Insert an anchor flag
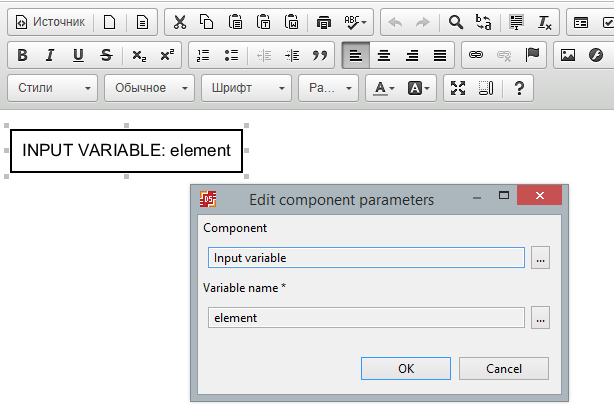The image size is (614, 420). (x=532, y=55)
